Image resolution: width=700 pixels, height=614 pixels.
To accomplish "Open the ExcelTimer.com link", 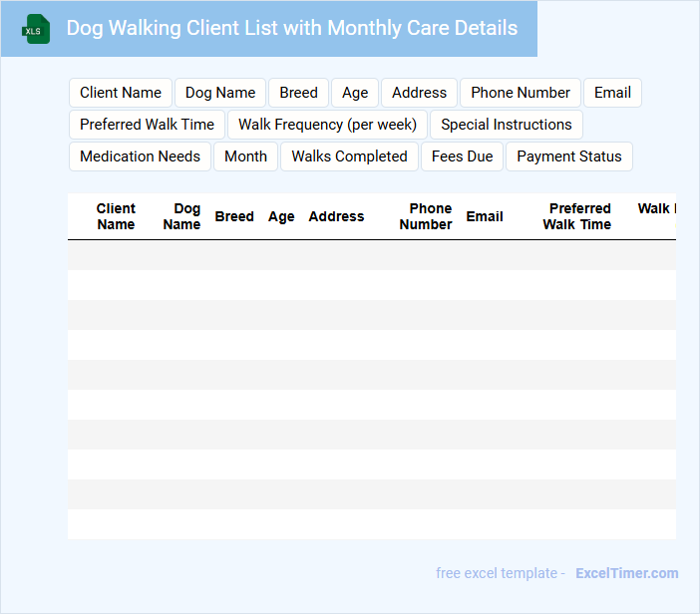I will tap(626, 573).
